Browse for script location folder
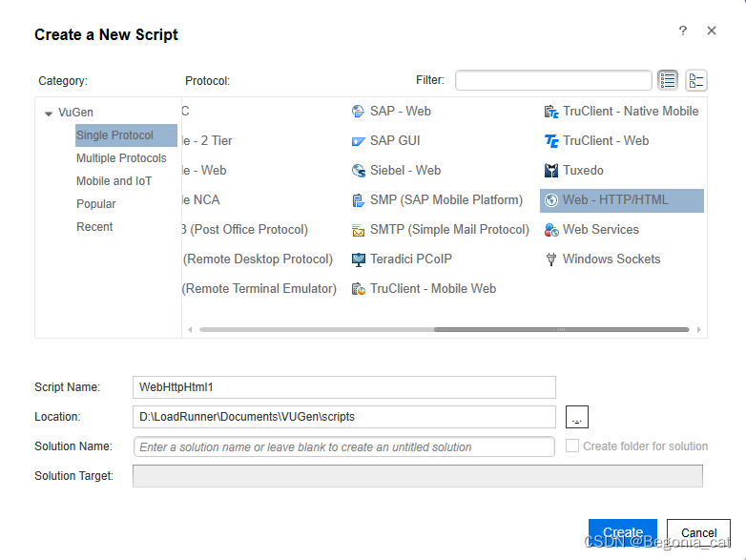The image size is (746, 560). click(x=576, y=417)
